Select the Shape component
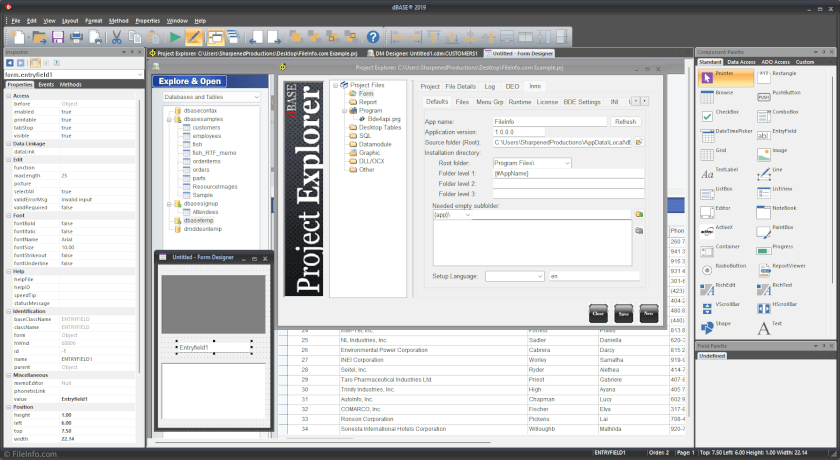The image size is (840, 460). [x=715, y=328]
